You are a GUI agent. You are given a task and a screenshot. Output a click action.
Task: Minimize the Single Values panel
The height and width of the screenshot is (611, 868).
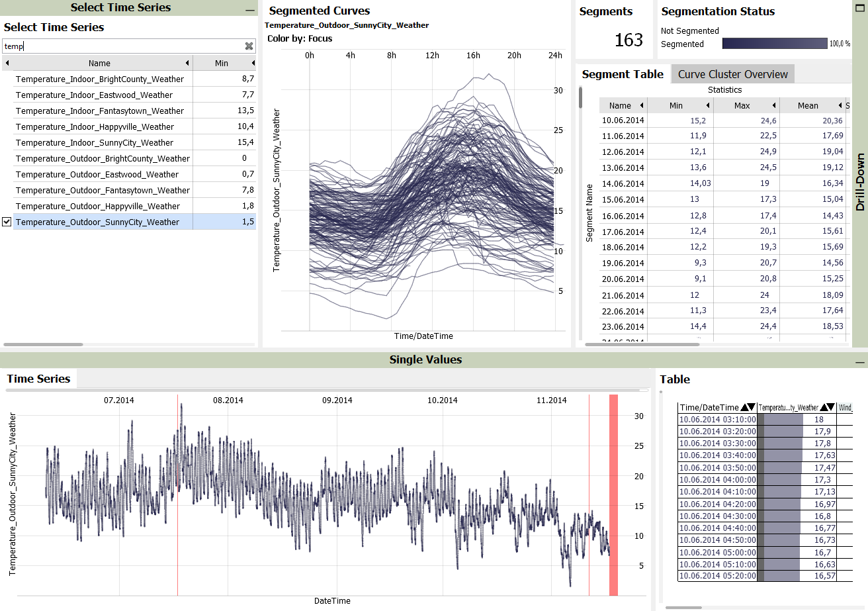[x=859, y=362]
